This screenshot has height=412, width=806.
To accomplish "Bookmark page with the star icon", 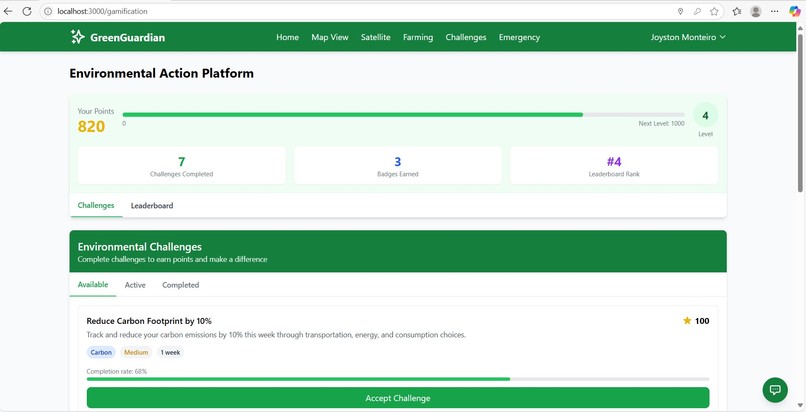I will point(714,11).
